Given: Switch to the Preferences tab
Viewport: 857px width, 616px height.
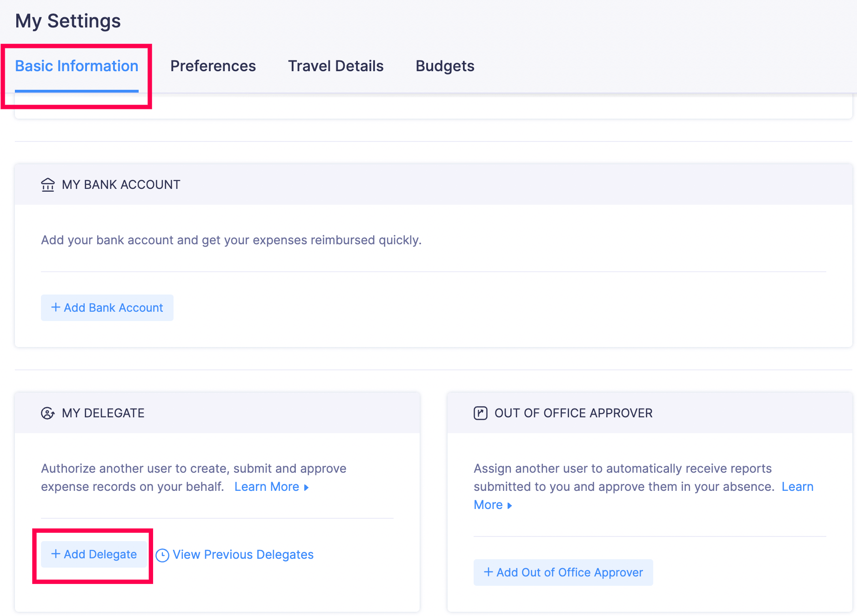Looking at the screenshot, I should (x=213, y=66).
